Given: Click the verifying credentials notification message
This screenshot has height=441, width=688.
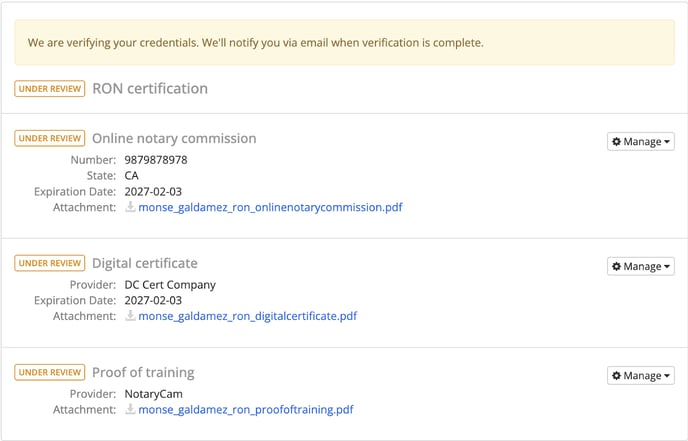Looking at the screenshot, I should [x=256, y=43].
